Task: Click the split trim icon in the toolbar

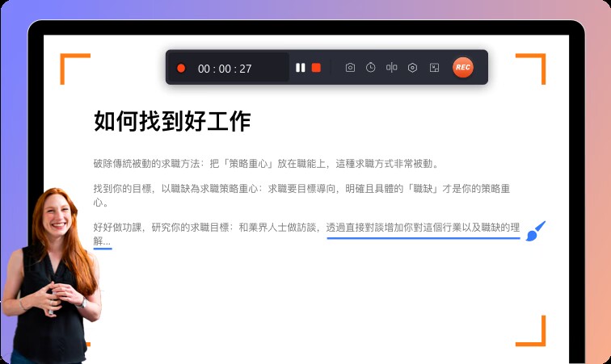Action: 391,68
